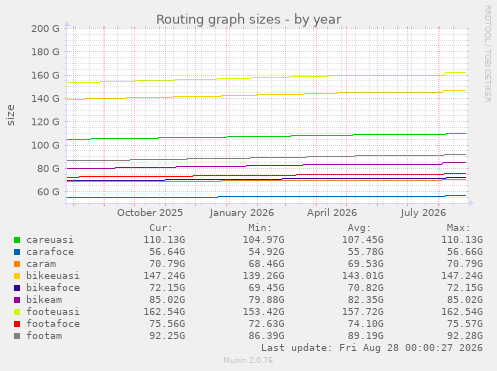The width and height of the screenshot is (497, 371).
Task: Click the bikeeuasi current value 147.24G
Action: click(164, 276)
